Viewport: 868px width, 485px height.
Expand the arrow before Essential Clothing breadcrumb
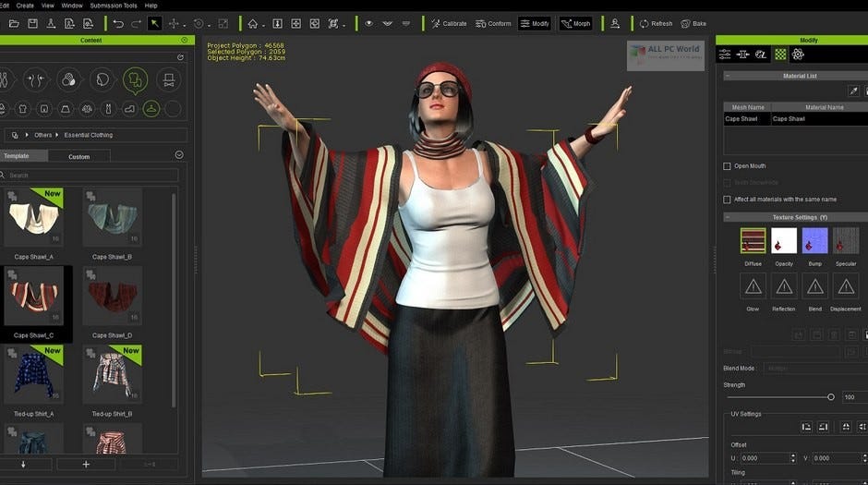pos(56,135)
